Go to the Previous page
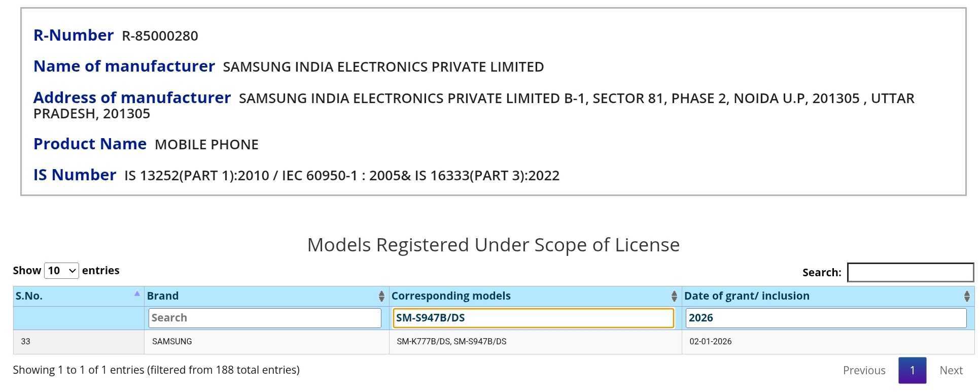The height and width of the screenshot is (392, 980). pyautogui.click(x=864, y=370)
